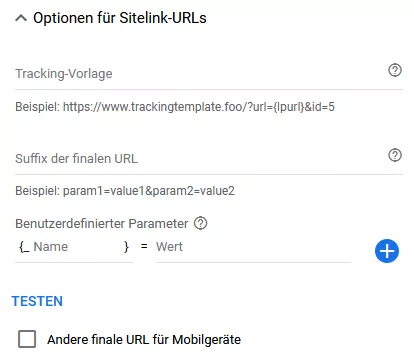This screenshot has width=414, height=363.
Task: Show help for Benutzerdefinierter Parameter
Action: point(201,223)
